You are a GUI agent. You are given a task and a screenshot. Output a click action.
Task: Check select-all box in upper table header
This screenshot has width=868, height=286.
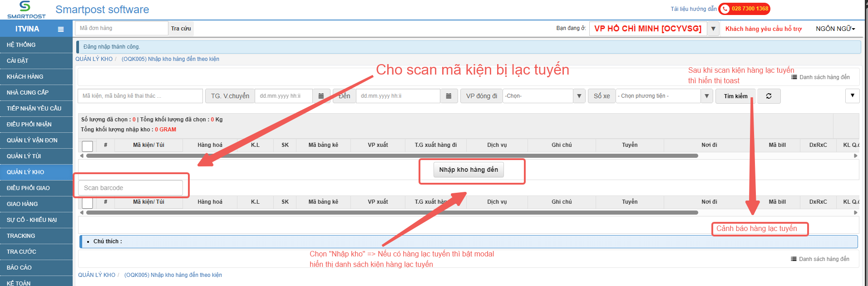click(88, 146)
